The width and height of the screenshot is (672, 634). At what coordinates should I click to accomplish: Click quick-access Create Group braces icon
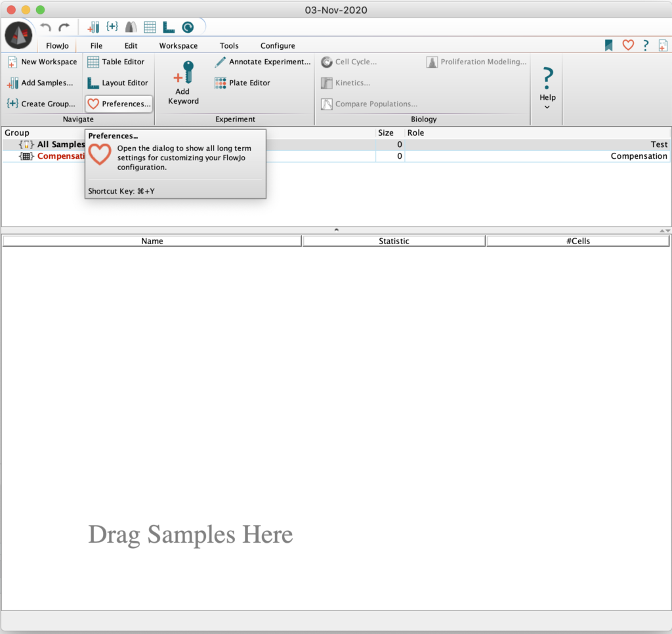tap(112, 26)
